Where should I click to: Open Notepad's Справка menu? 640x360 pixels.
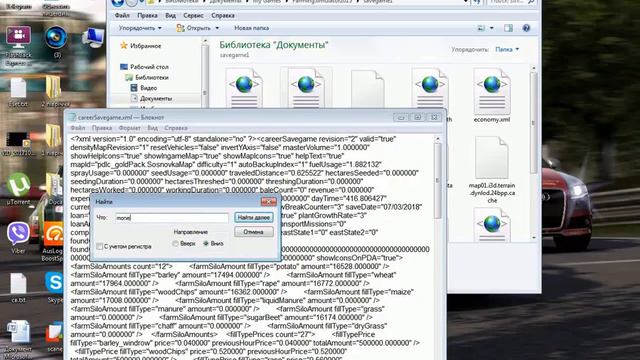(x=176, y=128)
